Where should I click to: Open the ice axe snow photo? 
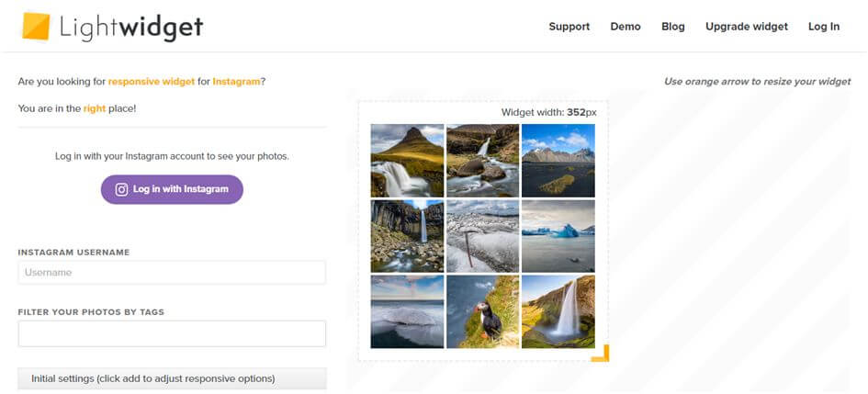pos(482,236)
